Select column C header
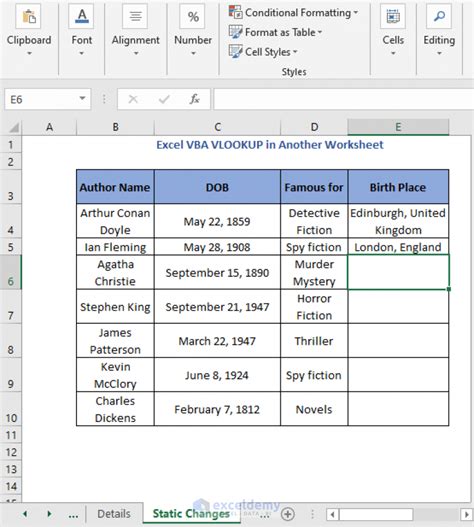 218,127
